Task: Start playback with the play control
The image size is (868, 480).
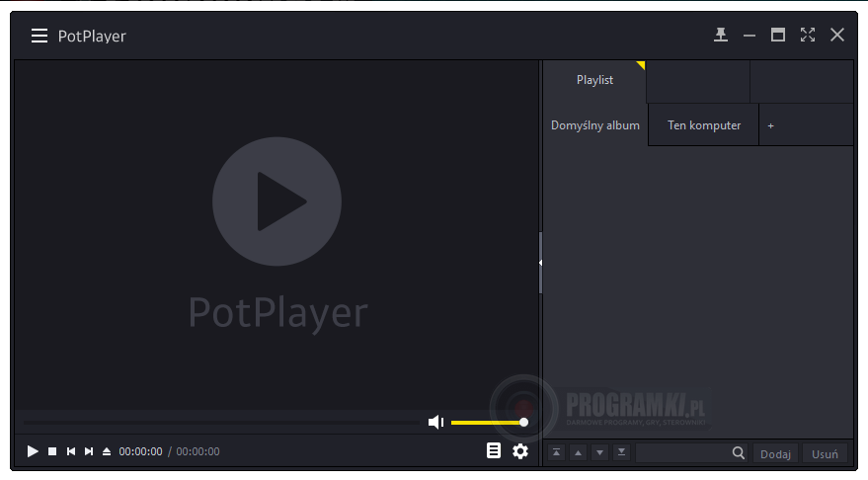Action: [x=33, y=451]
